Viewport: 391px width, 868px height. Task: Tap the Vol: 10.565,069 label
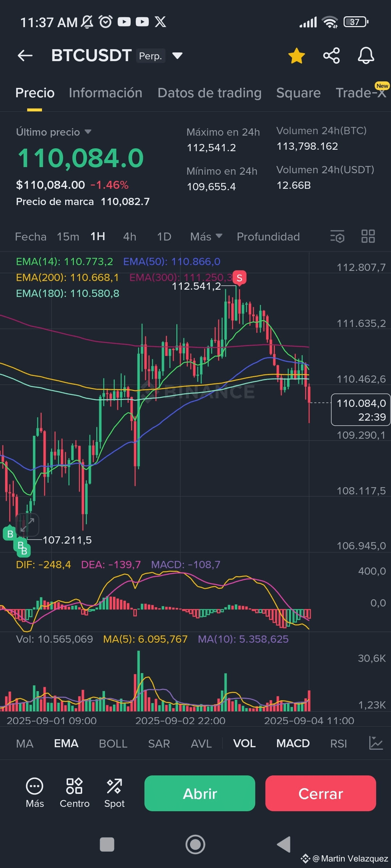tap(54, 639)
